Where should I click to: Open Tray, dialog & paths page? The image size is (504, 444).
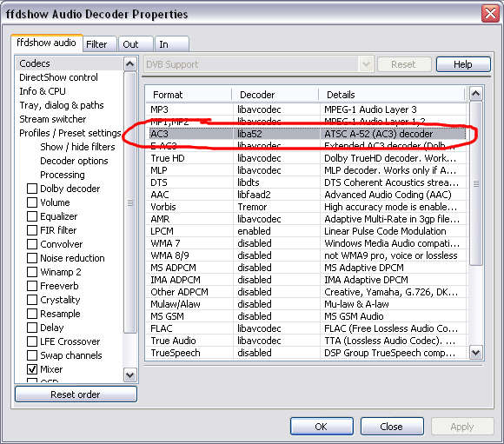point(62,105)
